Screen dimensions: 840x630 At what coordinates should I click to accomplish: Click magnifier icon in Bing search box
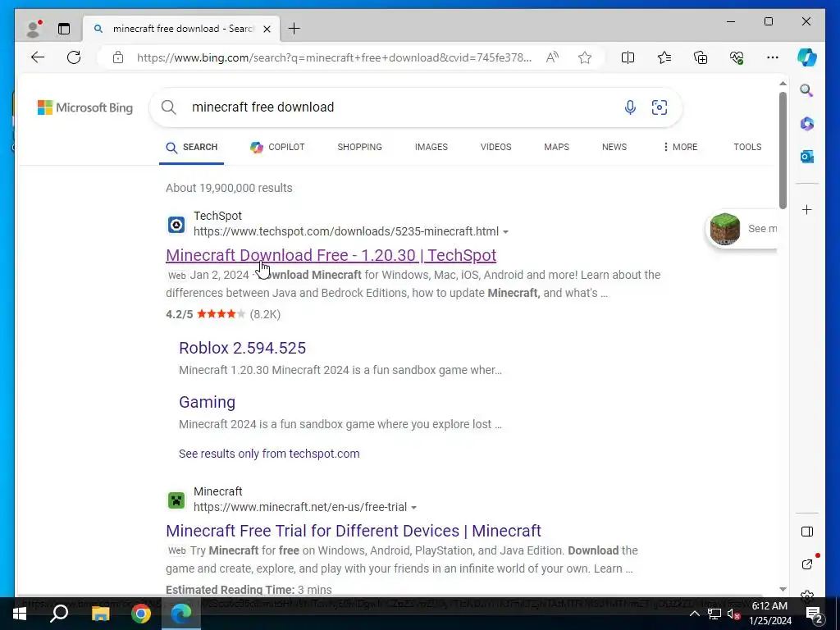point(169,107)
